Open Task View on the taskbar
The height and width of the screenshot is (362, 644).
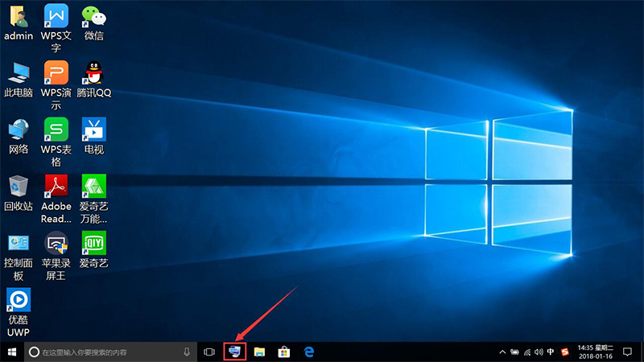(x=209, y=352)
